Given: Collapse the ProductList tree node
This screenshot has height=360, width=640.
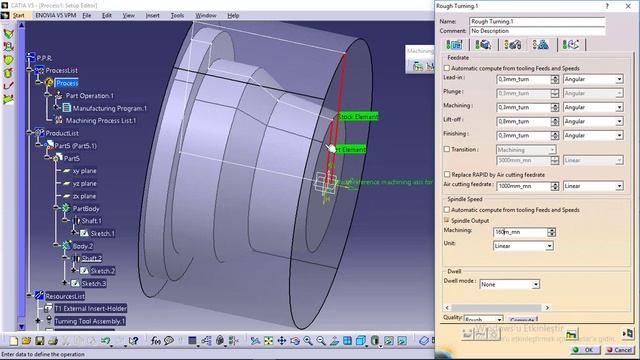Looking at the screenshot, I should [x=29, y=133].
